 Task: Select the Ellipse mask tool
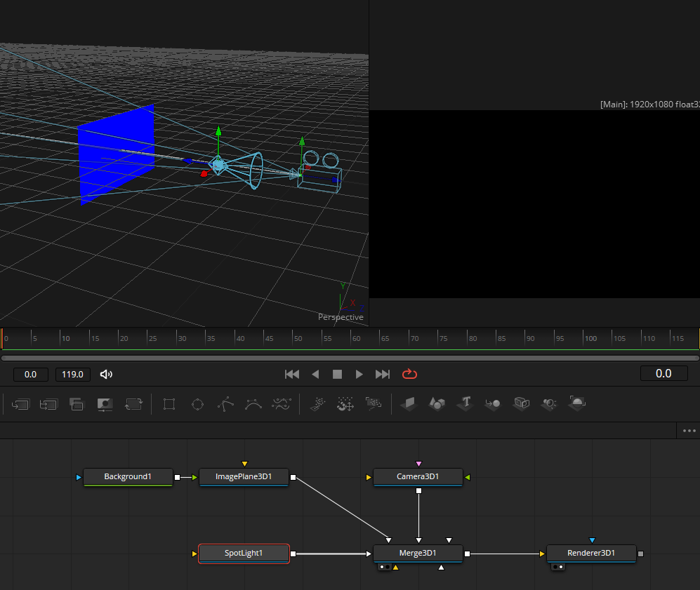[x=197, y=404]
